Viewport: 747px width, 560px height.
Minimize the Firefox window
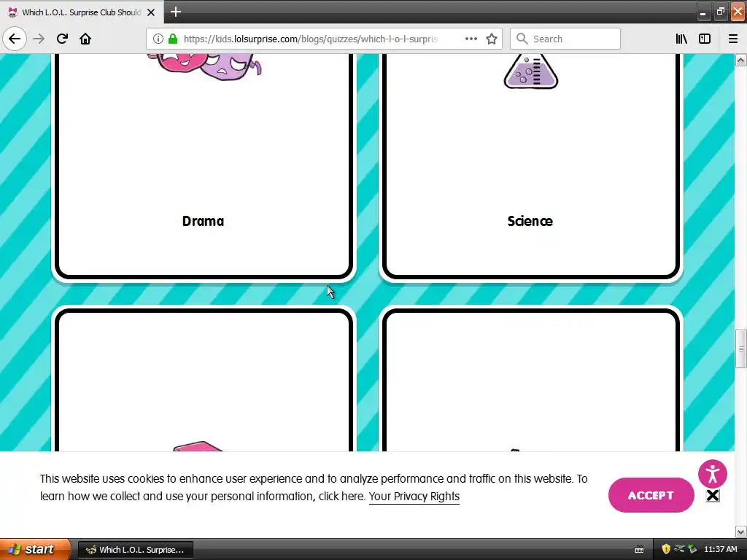click(x=703, y=12)
